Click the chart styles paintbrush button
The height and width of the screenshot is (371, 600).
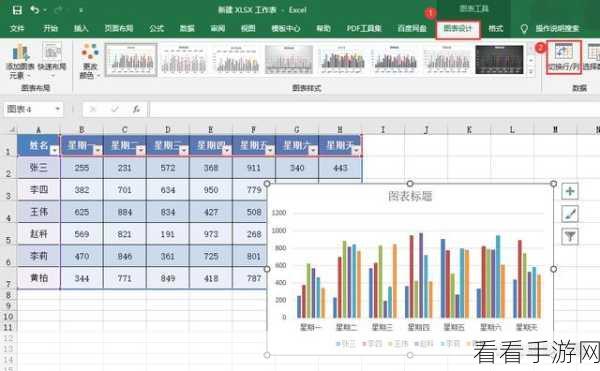click(x=570, y=214)
